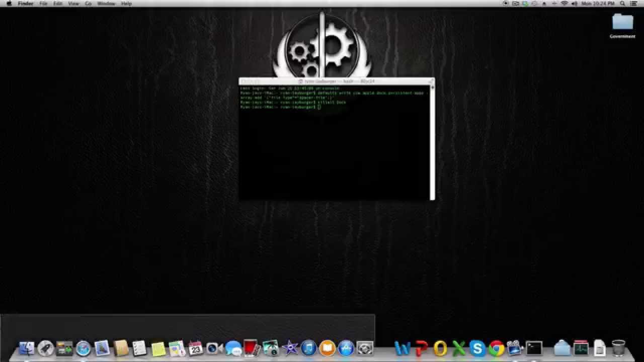Click the Terminal window title bar
Viewport: 644px width, 362px height.
coord(337,81)
